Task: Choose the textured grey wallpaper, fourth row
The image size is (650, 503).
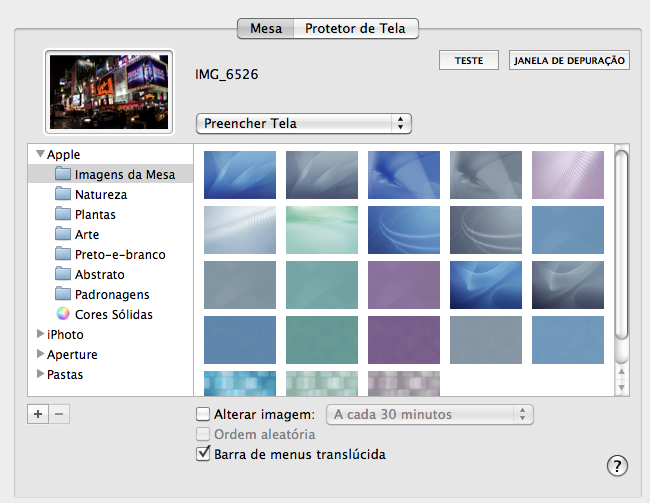Action: coord(486,340)
